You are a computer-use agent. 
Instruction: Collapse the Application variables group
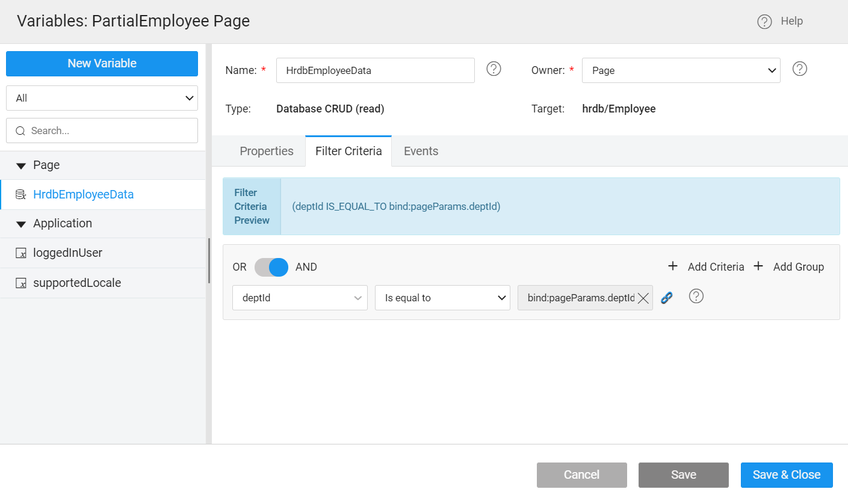(x=21, y=224)
